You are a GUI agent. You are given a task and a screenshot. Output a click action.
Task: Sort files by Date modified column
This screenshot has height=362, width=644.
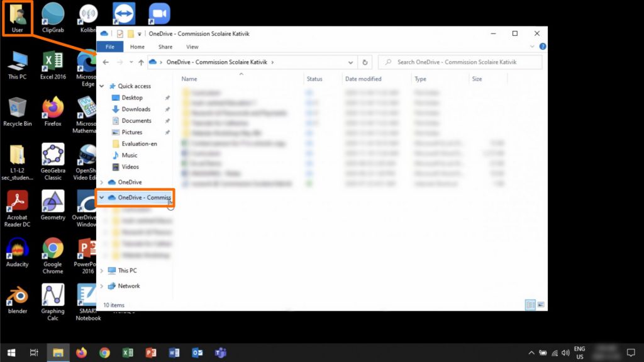pyautogui.click(x=362, y=79)
